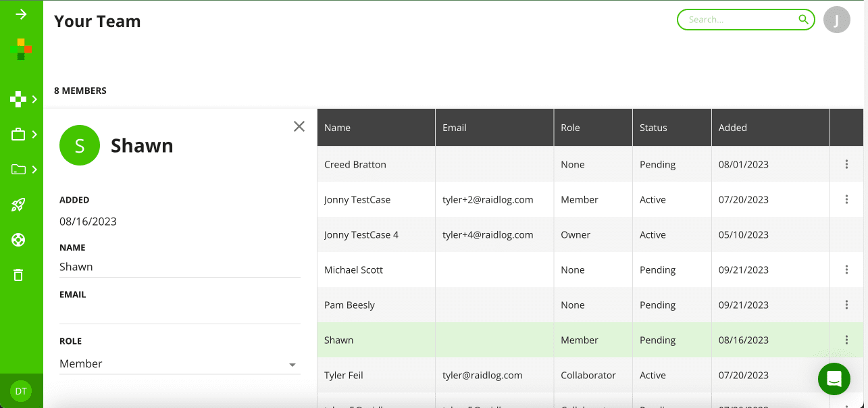Click the Your Team page heading
Image resolution: width=868 pixels, height=408 pixels.
[97, 21]
